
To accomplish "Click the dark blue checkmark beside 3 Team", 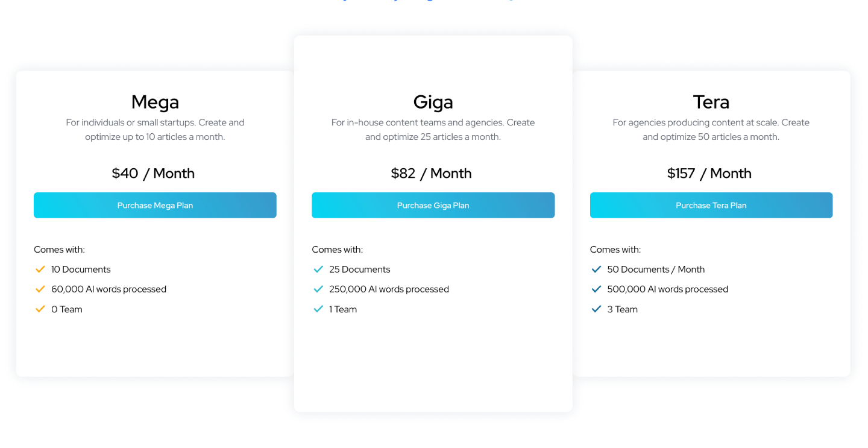I will (x=597, y=309).
